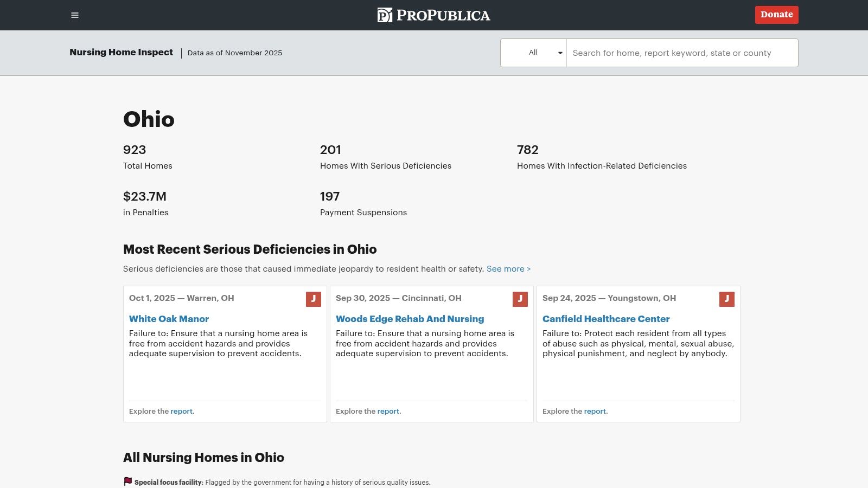Click the Nursing Home Inspect title
The height and width of the screenshot is (488, 868).
pyautogui.click(x=121, y=52)
